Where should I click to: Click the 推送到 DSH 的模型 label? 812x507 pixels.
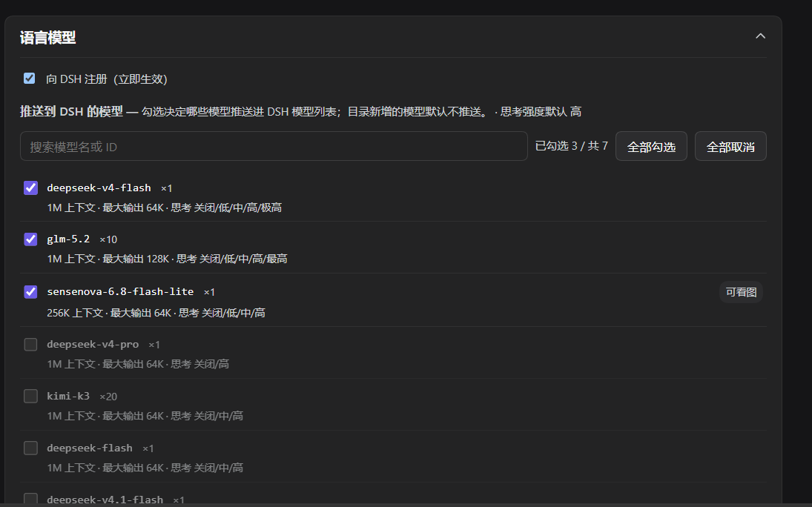pyautogui.click(x=71, y=111)
